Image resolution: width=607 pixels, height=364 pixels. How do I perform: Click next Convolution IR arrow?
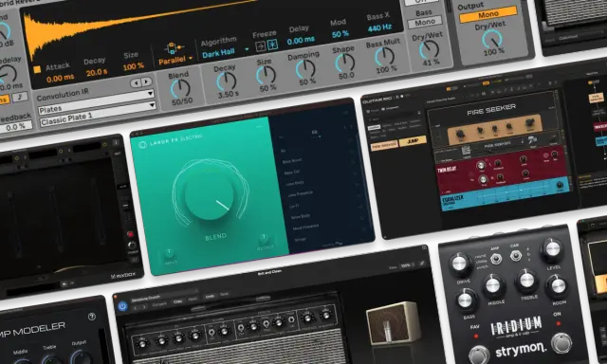(146, 82)
